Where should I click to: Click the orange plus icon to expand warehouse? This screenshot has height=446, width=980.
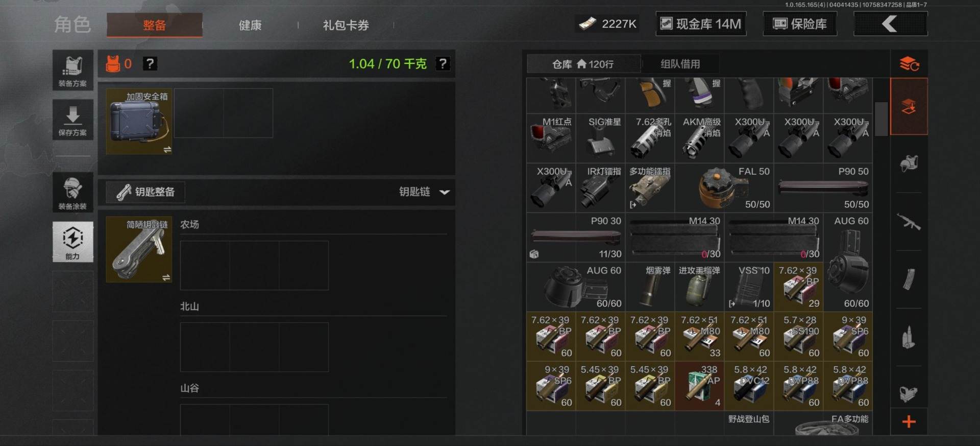(x=909, y=421)
